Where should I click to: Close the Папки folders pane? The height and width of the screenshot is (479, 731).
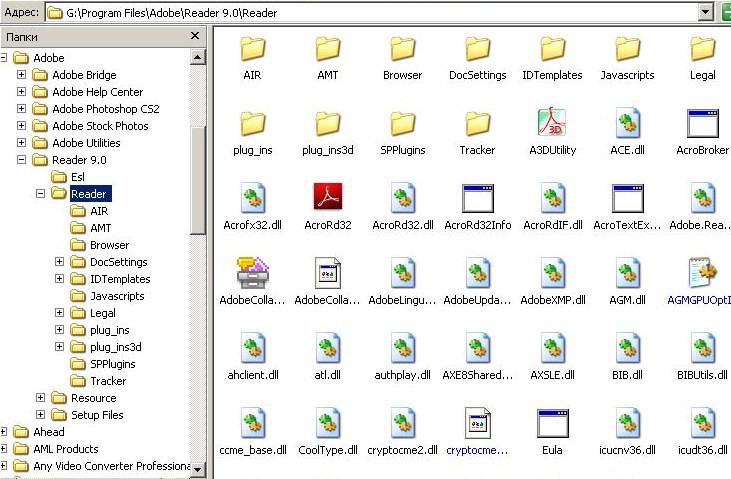(x=195, y=36)
